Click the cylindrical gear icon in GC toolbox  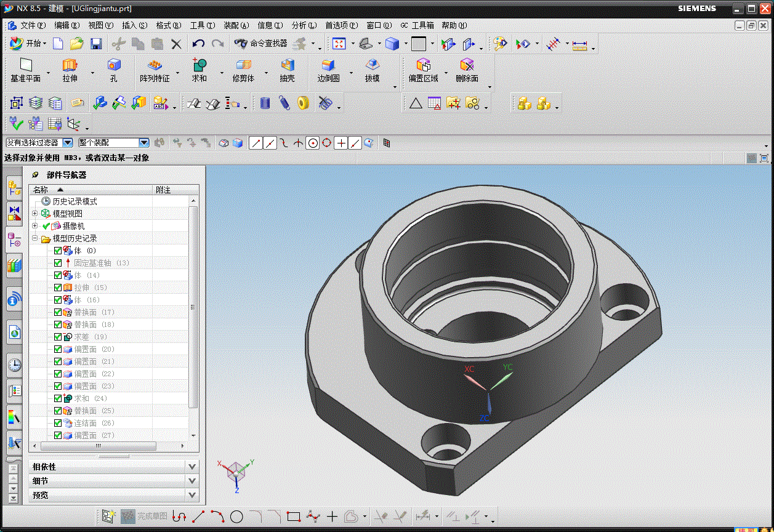[265, 103]
